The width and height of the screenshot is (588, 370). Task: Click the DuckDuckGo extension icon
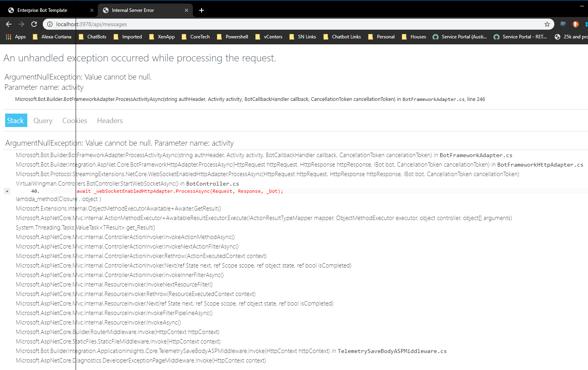(575, 24)
